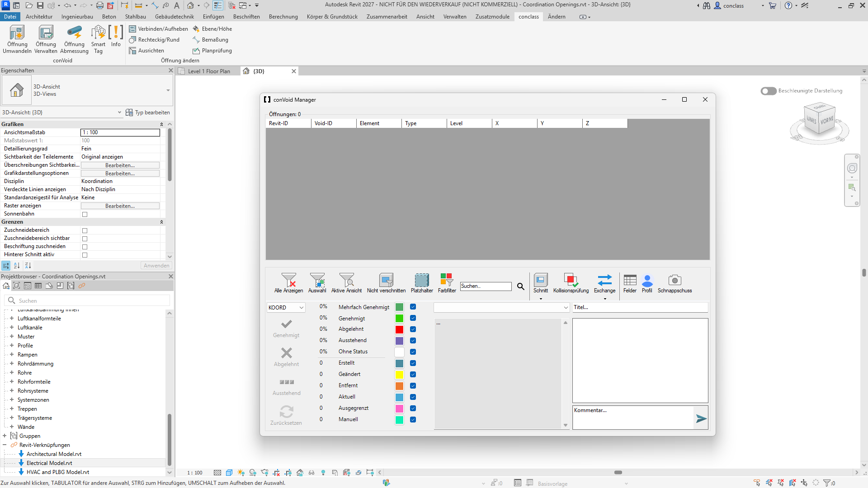Open the empty dropdown beside Titel field
868x488 pixels.
pyautogui.click(x=501, y=308)
